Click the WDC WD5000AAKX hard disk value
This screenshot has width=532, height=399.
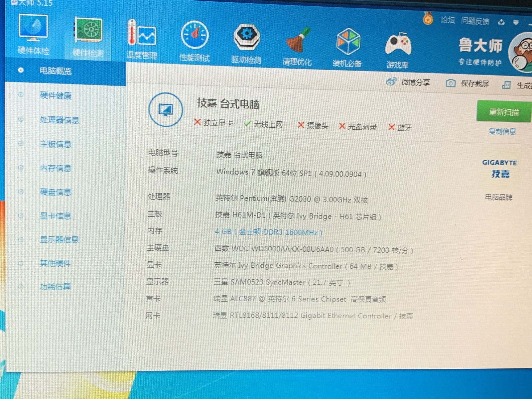pyautogui.click(x=314, y=249)
